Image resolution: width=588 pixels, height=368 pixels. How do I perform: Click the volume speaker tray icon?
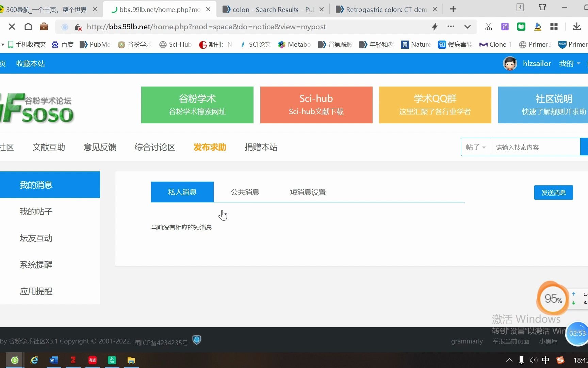tap(533, 360)
